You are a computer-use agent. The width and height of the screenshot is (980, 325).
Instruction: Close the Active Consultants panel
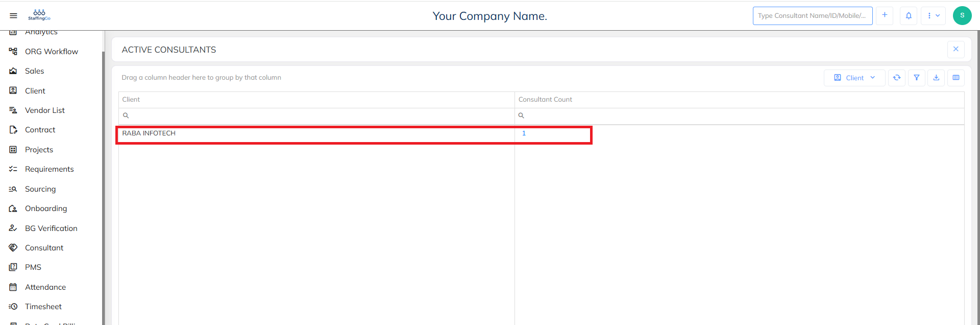click(x=955, y=49)
